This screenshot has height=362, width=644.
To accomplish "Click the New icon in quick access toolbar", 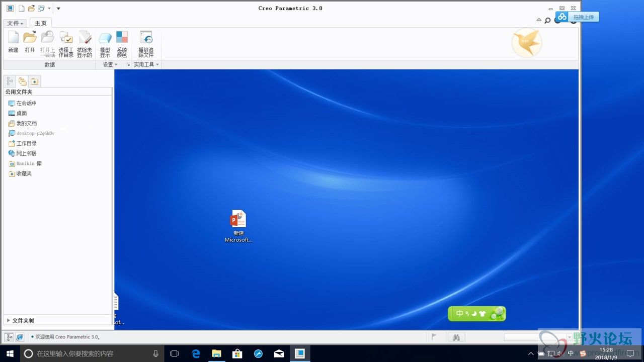I will pyautogui.click(x=22, y=8).
